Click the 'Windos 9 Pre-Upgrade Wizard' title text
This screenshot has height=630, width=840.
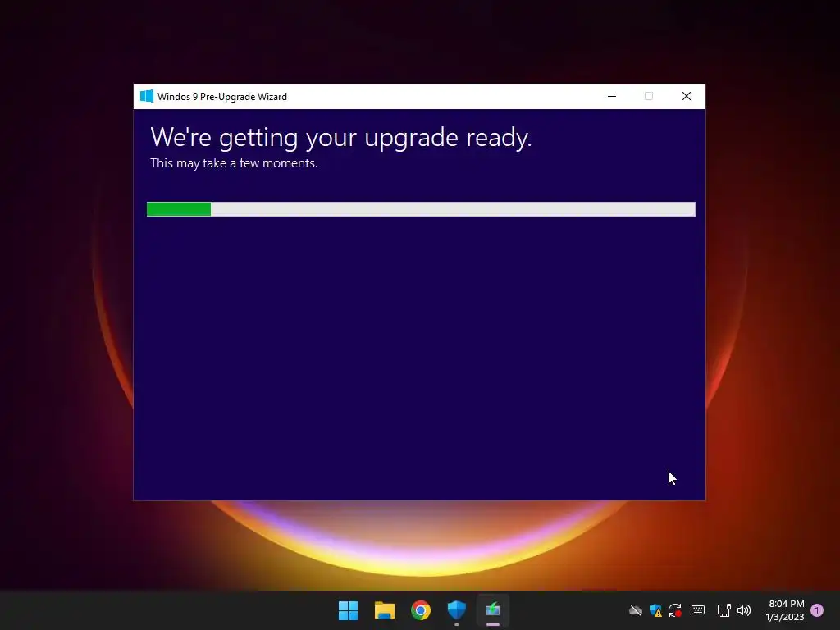click(x=222, y=97)
